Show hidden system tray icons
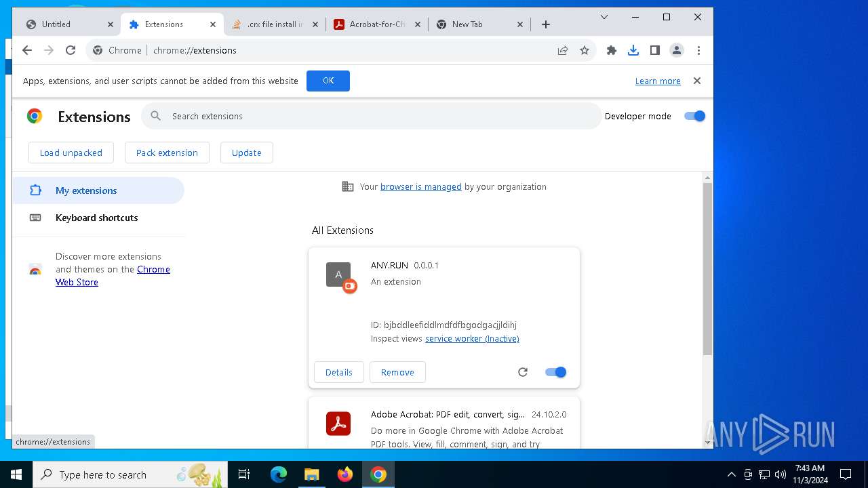 [731, 474]
